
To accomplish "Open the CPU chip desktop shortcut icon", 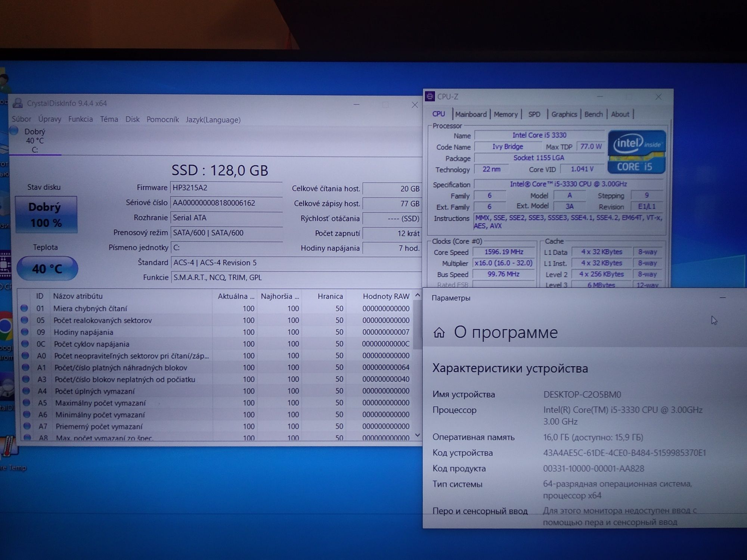I will coord(5,264).
